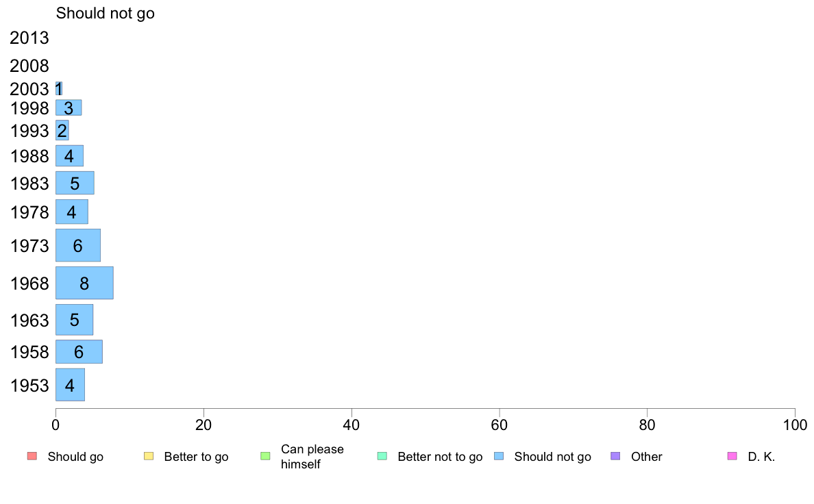814x504 pixels.
Task: Select the 1968 bar with value 8
Action: (x=84, y=283)
